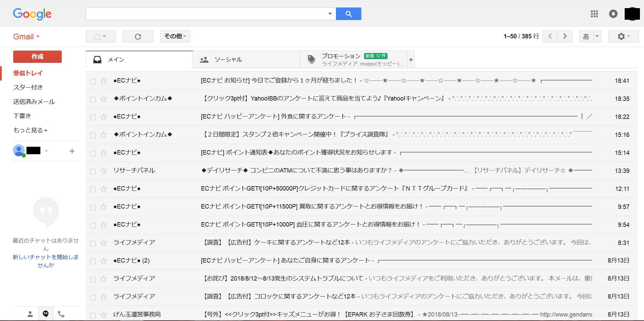Star the 外食に関するアンケート email

pyautogui.click(x=104, y=117)
